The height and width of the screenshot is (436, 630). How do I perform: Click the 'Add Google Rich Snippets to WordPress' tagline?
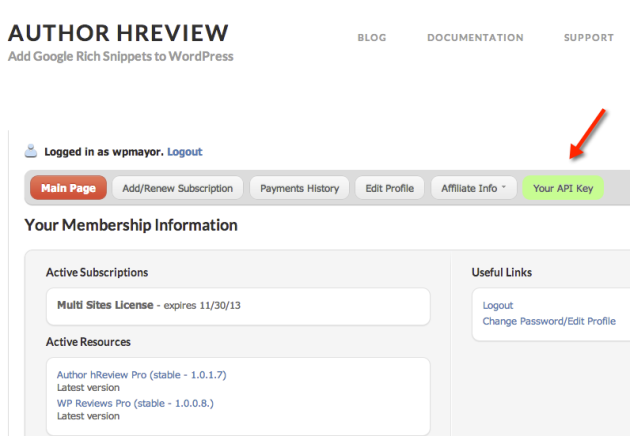tap(121, 56)
